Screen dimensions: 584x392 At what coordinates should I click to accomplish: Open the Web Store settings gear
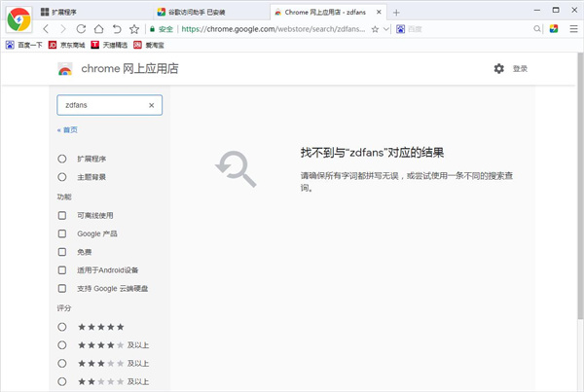coord(499,69)
